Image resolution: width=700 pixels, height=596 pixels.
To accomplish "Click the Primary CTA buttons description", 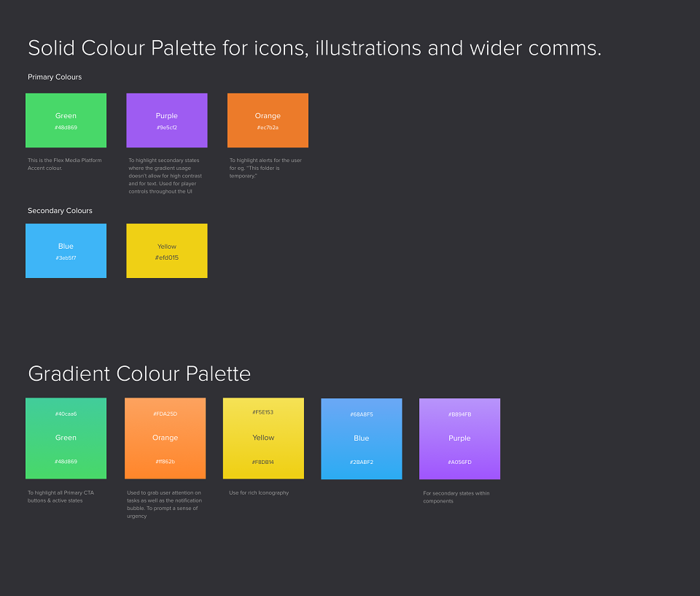I will (x=61, y=496).
